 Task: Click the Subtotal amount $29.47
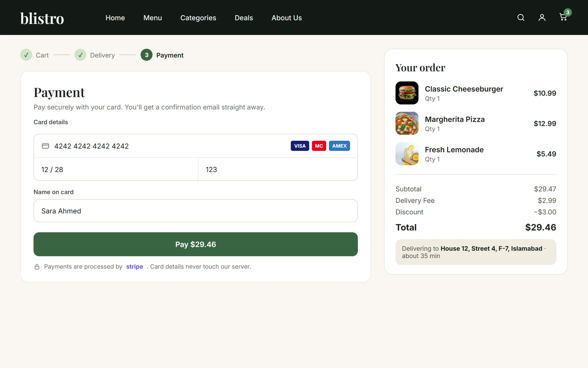(545, 189)
